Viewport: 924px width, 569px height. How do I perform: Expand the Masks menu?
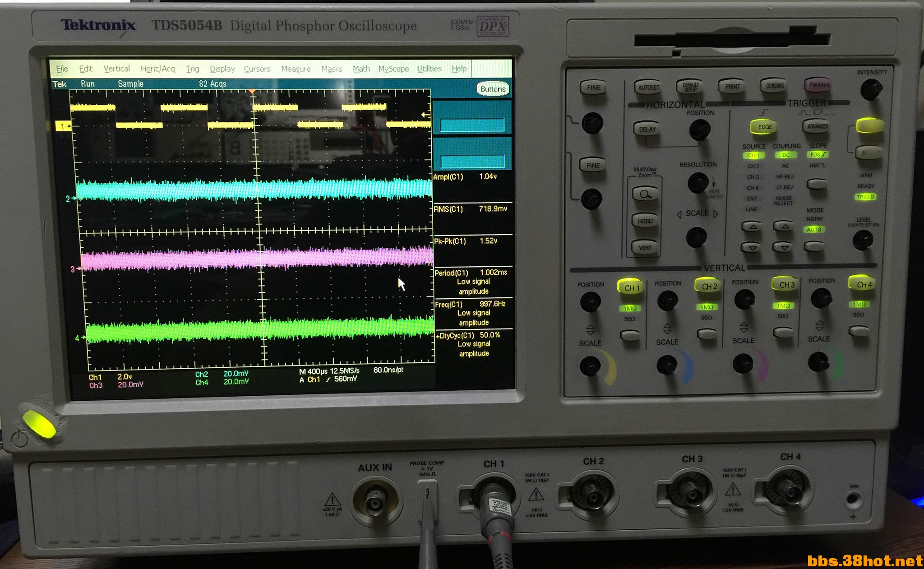click(332, 69)
